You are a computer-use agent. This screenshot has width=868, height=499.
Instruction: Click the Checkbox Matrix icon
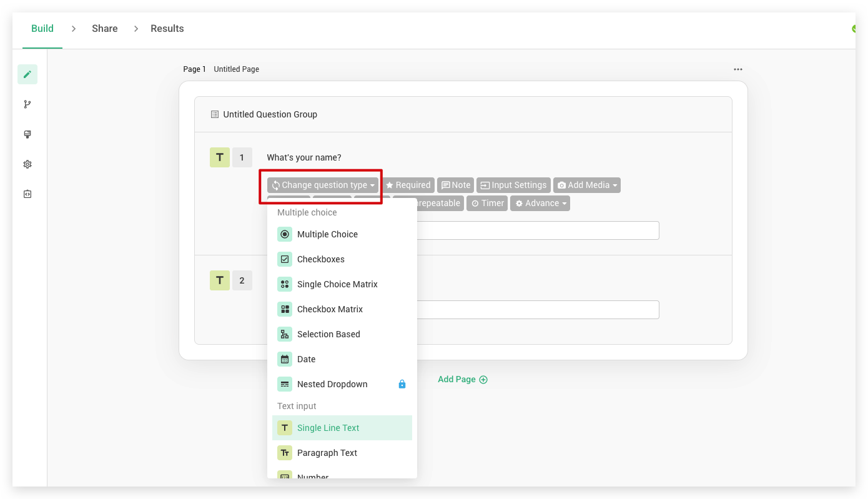pos(285,309)
